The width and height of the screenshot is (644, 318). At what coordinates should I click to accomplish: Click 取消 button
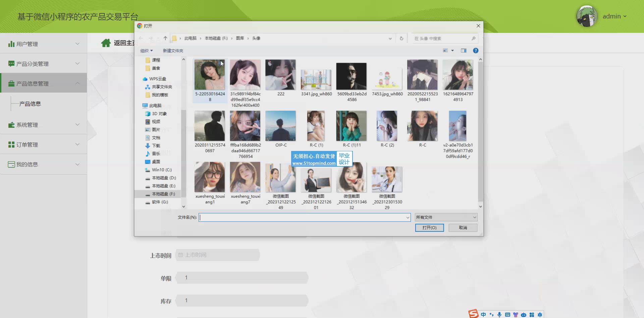463,228
